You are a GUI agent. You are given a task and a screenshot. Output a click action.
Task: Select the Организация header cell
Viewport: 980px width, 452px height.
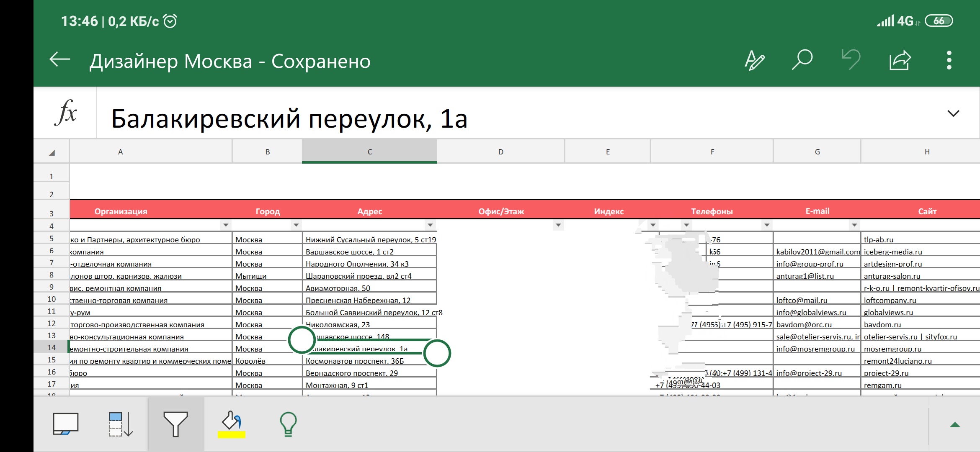point(151,211)
